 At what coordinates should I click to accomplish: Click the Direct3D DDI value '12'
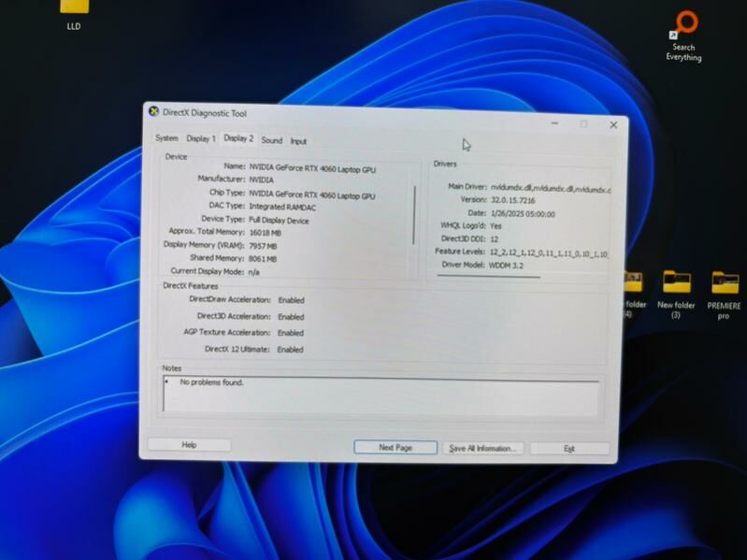[x=495, y=239]
